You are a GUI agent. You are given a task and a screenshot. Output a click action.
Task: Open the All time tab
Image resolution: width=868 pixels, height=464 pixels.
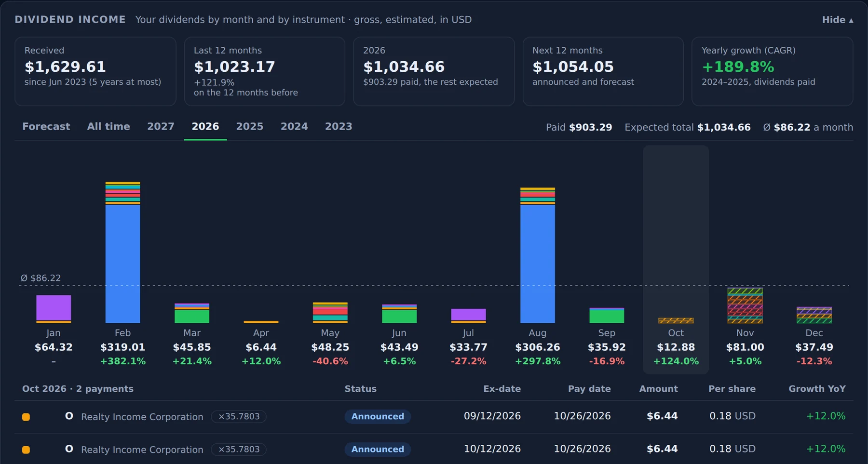[108, 126]
